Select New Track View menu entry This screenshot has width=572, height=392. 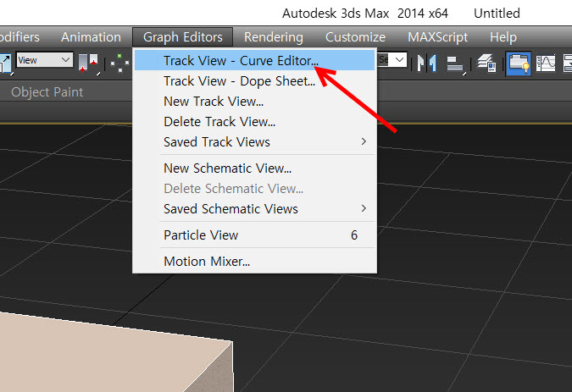(x=254, y=102)
